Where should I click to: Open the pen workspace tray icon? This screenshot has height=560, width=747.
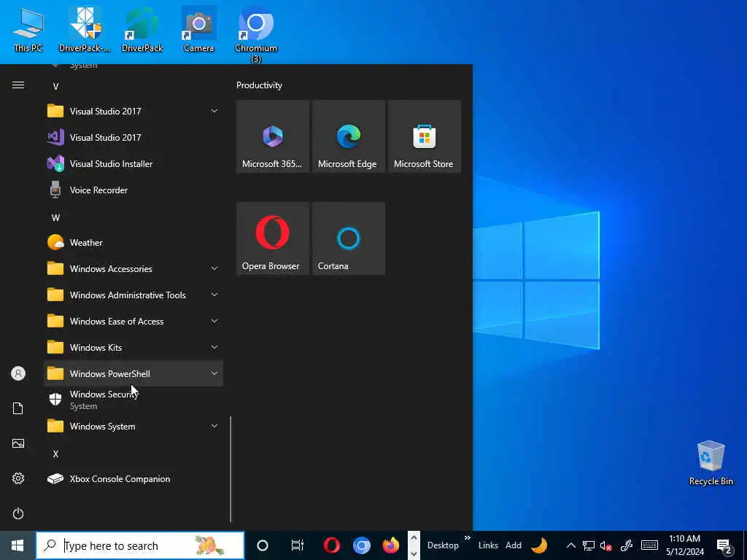(626, 545)
